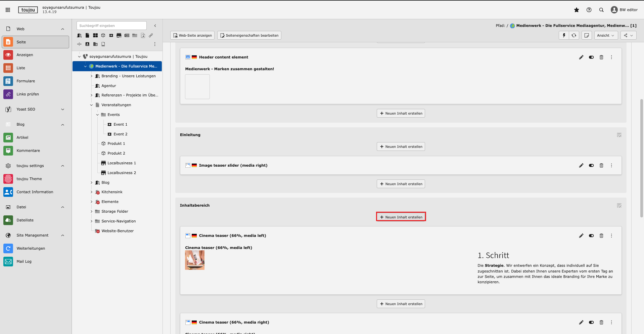Click the reload page icon in toolbar

574,35
